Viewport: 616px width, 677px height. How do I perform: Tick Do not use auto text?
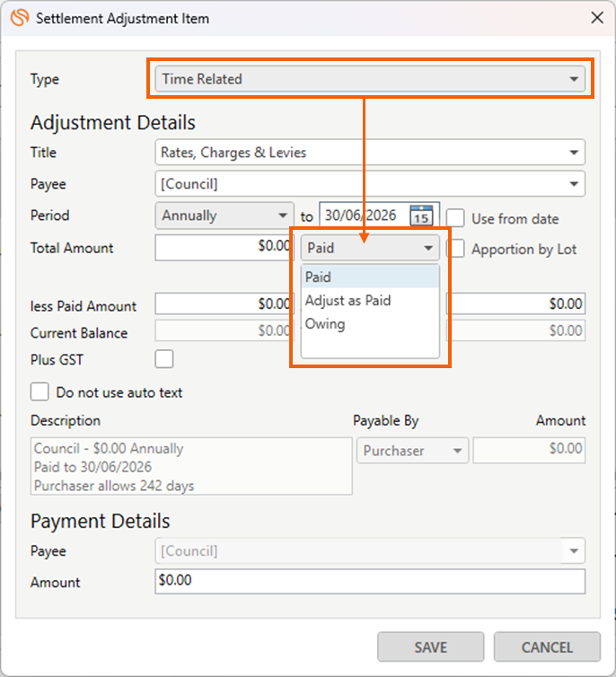pyautogui.click(x=40, y=392)
